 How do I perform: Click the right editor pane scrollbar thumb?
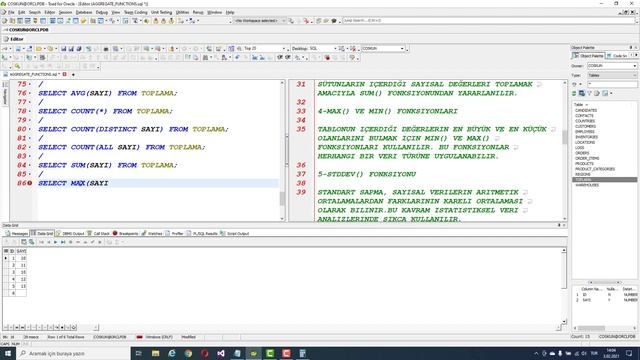[565, 138]
